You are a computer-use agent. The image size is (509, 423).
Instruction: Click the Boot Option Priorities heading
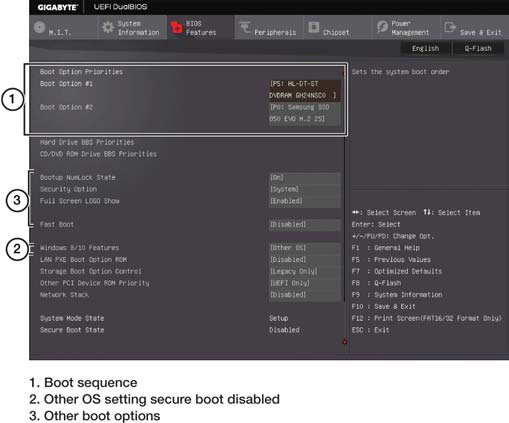[81, 72]
